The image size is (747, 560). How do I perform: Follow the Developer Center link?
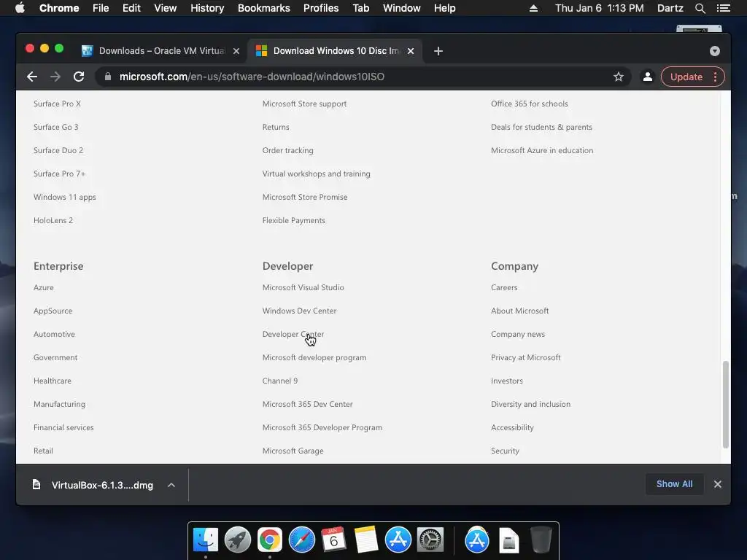[x=293, y=334]
